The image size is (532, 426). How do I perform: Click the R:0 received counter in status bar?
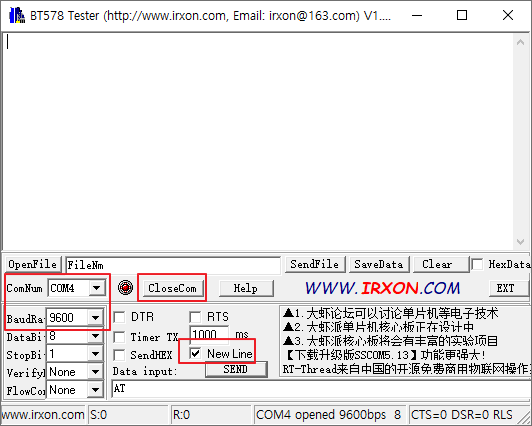[x=181, y=414]
